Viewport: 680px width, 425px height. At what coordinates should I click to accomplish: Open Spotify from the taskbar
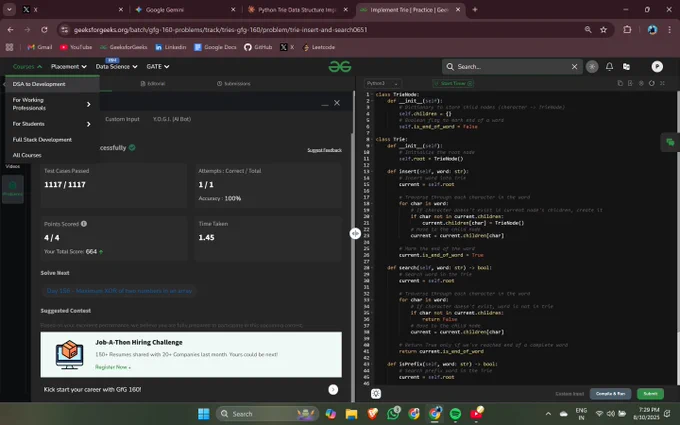[x=455, y=414]
